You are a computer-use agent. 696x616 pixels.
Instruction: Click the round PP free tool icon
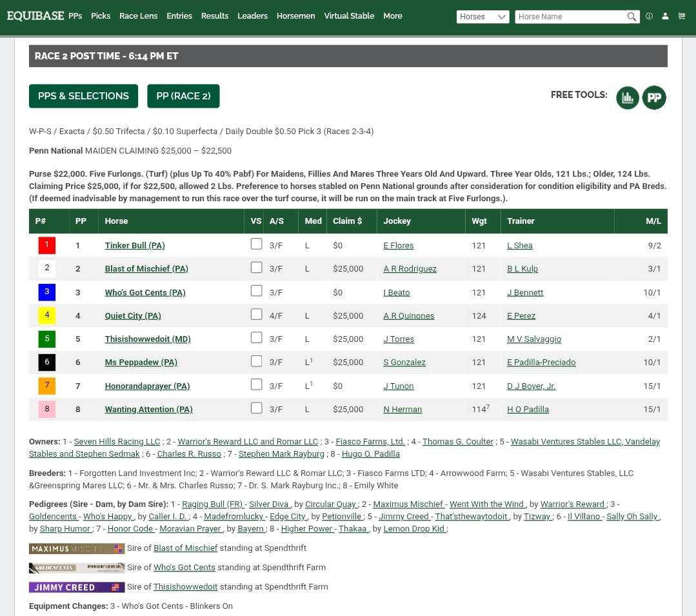pos(654,97)
